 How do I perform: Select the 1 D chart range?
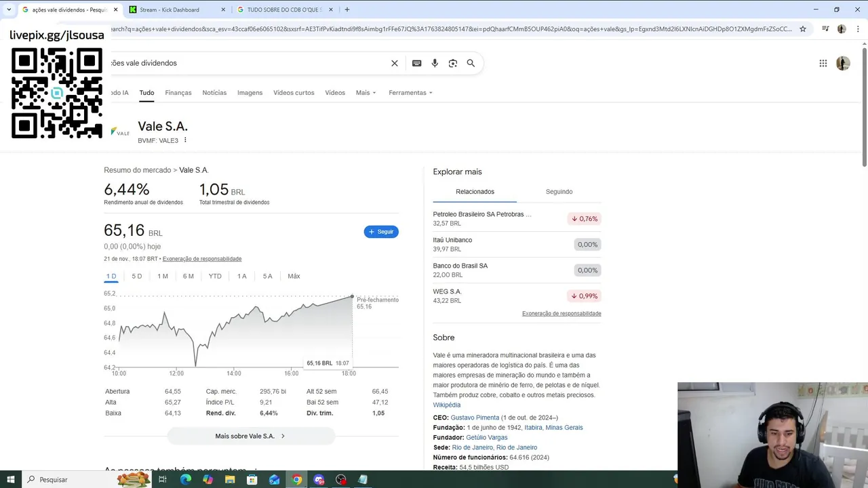(111, 276)
